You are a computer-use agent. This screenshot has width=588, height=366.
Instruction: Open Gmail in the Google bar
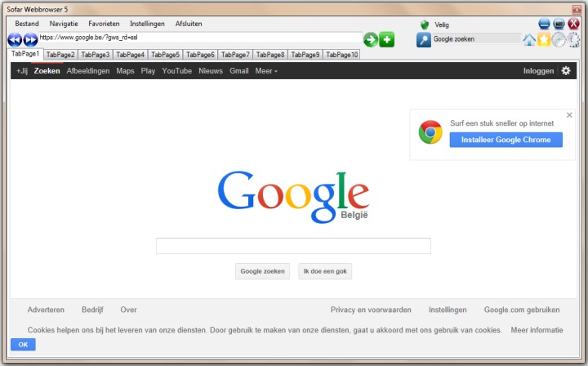(x=239, y=71)
